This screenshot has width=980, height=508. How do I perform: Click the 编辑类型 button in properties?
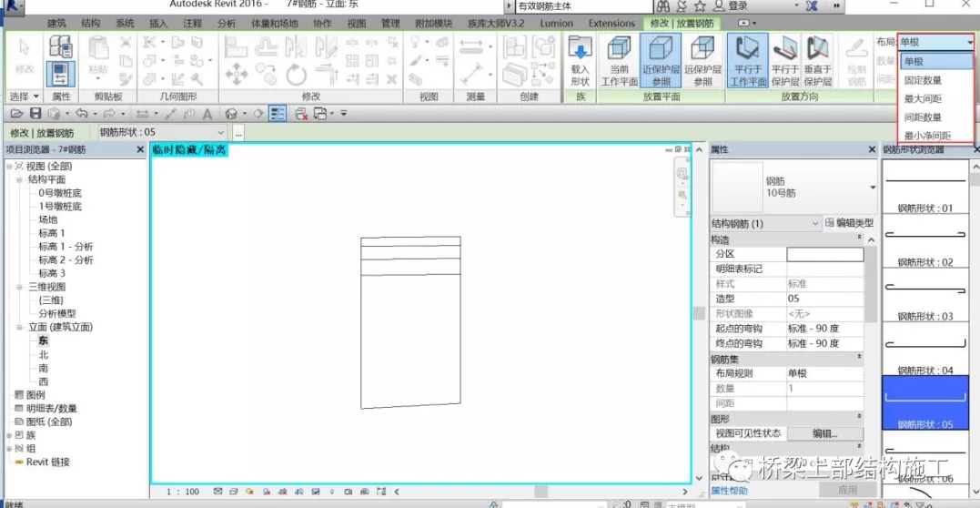(849, 223)
